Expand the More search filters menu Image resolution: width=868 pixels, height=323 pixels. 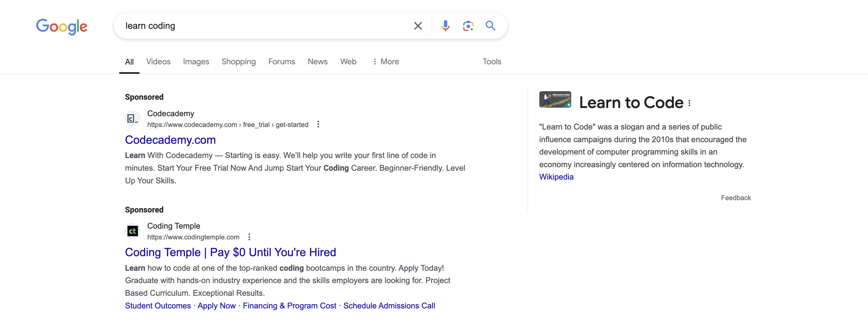click(x=386, y=62)
